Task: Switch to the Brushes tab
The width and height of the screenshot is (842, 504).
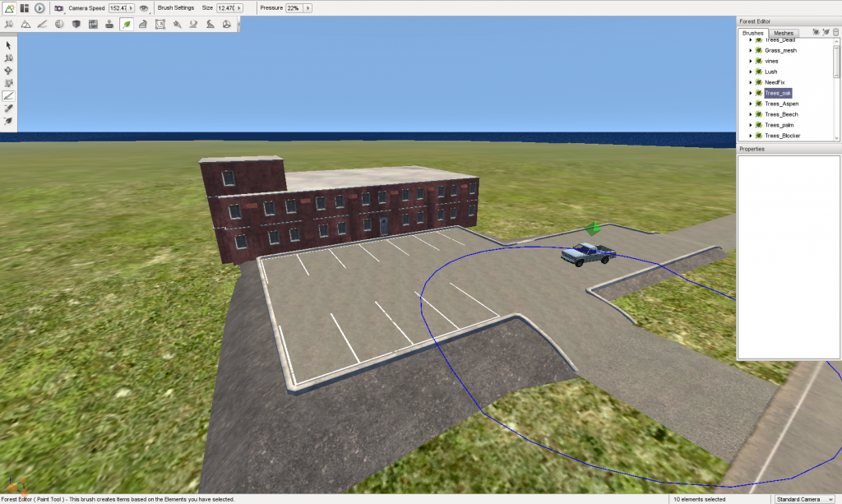Action: tap(753, 33)
